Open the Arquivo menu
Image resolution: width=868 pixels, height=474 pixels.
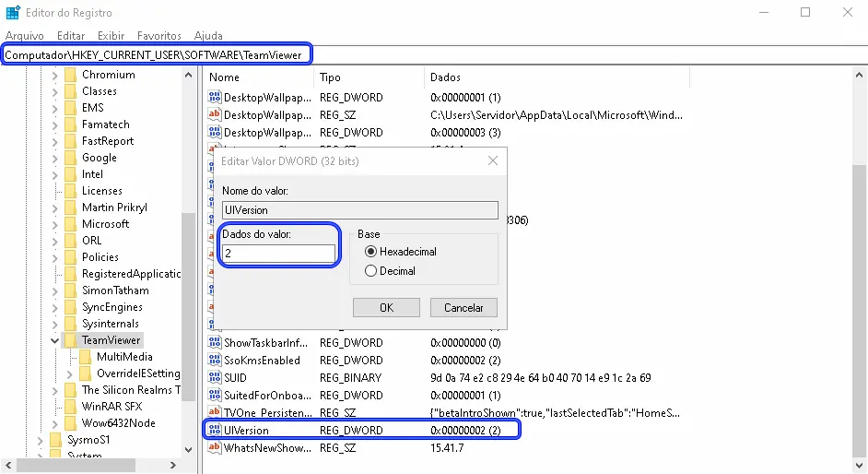pyautogui.click(x=25, y=35)
